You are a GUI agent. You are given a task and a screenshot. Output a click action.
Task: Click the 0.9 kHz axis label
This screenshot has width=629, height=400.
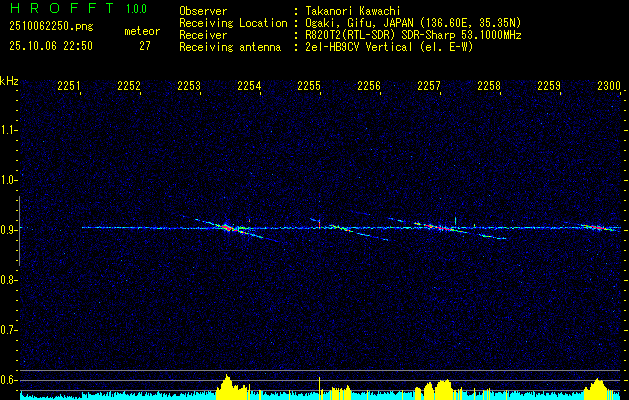8,230
